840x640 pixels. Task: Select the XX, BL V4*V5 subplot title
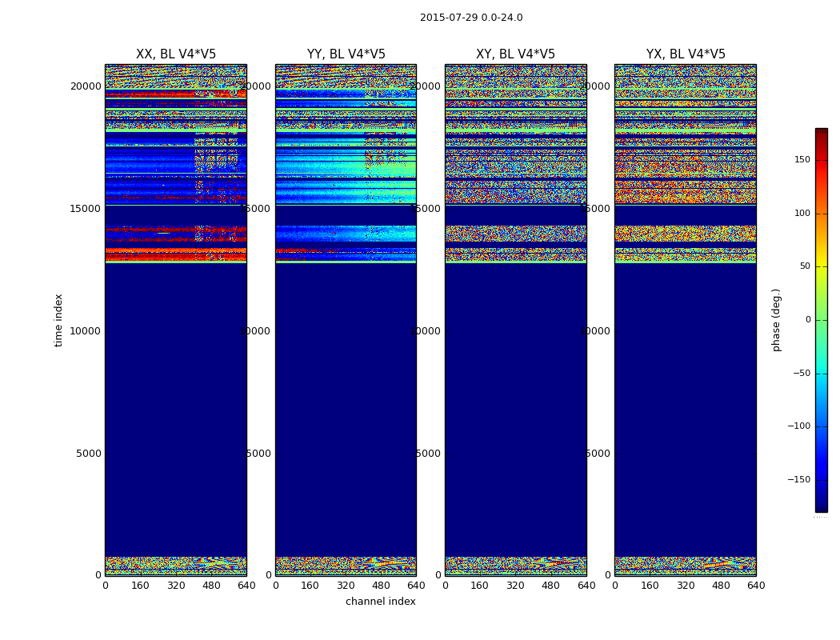coord(176,54)
